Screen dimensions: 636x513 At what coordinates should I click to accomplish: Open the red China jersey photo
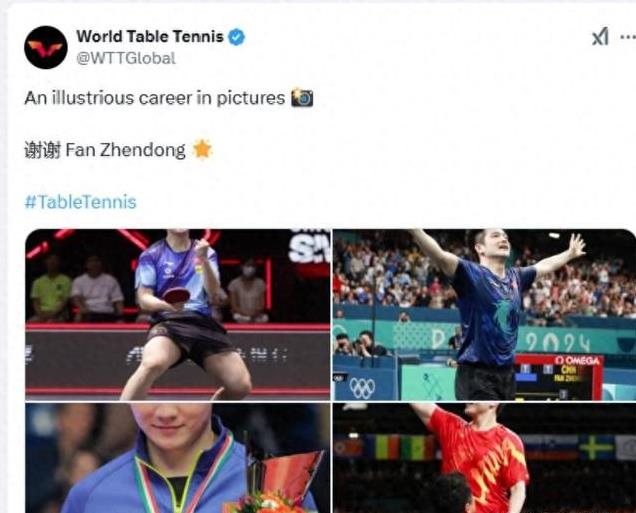click(484, 458)
